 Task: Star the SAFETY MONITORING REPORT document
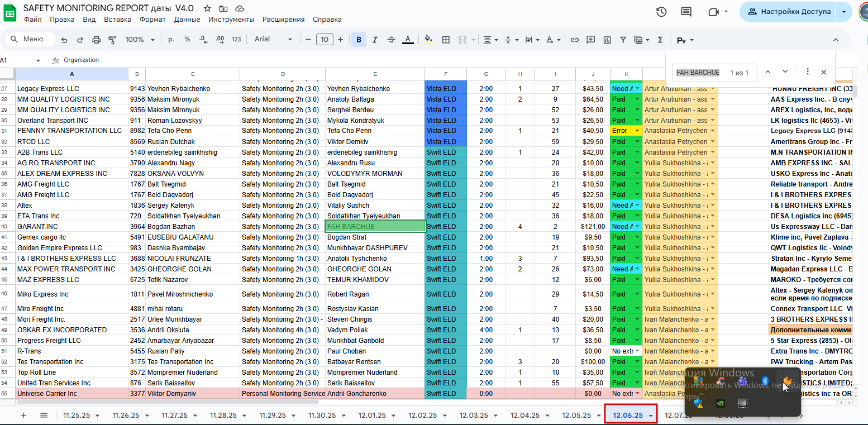point(207,8)
